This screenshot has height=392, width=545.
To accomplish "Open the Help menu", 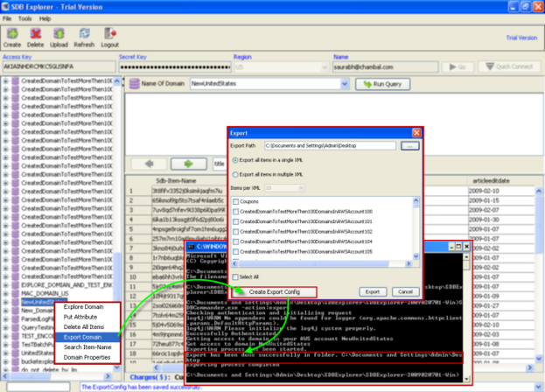I will pos(45,18).
